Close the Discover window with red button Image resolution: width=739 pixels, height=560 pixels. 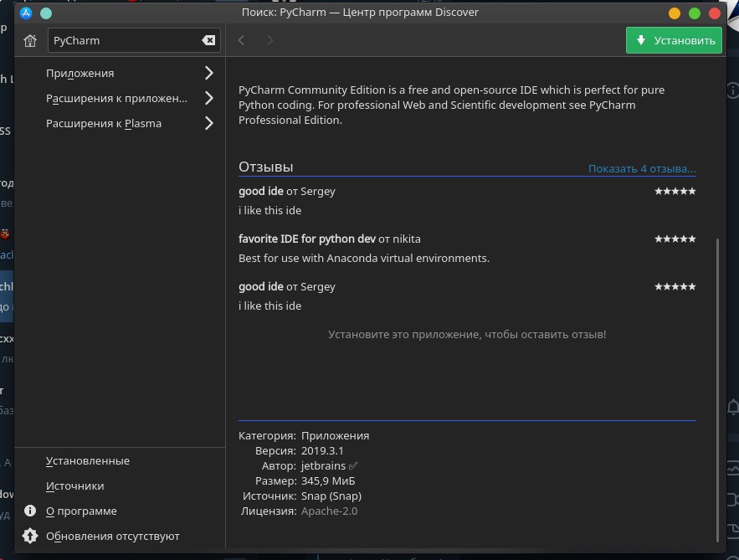coord(715,13)
